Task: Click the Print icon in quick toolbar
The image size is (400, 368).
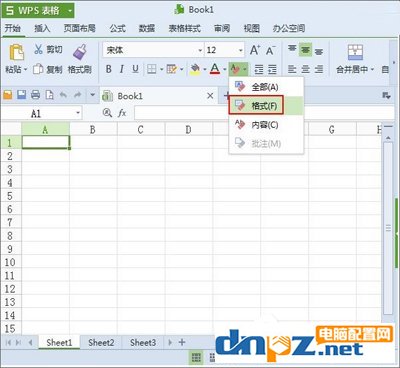Action: click(36, 95)
